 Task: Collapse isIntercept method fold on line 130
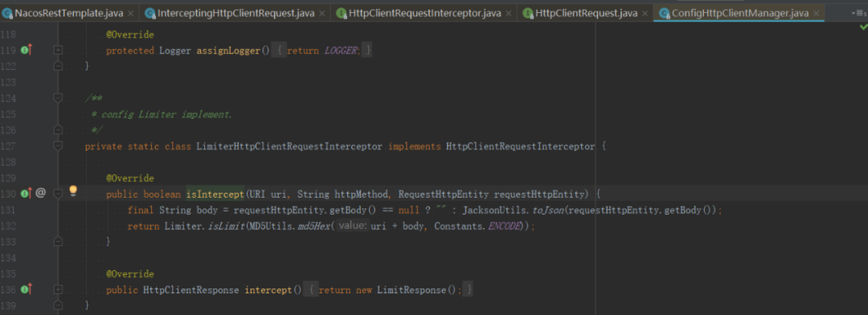click(58, 194)
